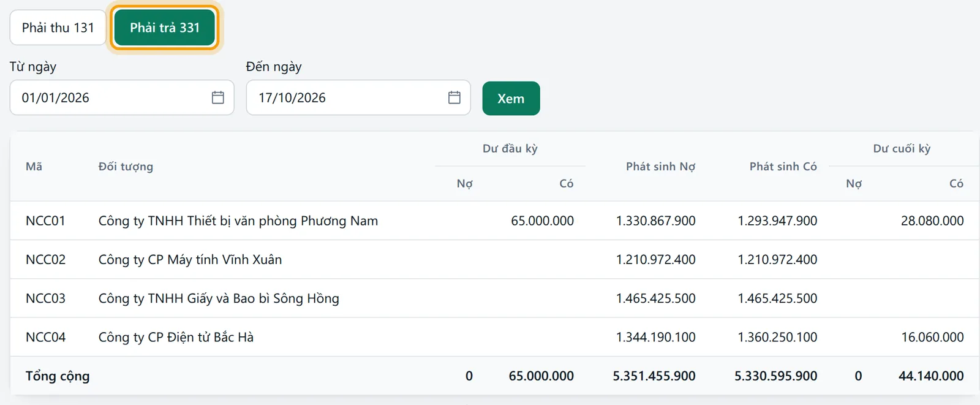Click NCC01 closing balance 28.080.000
Image resolution: width=980 pixels, height=405 pixels.
(x=932, y=221)
